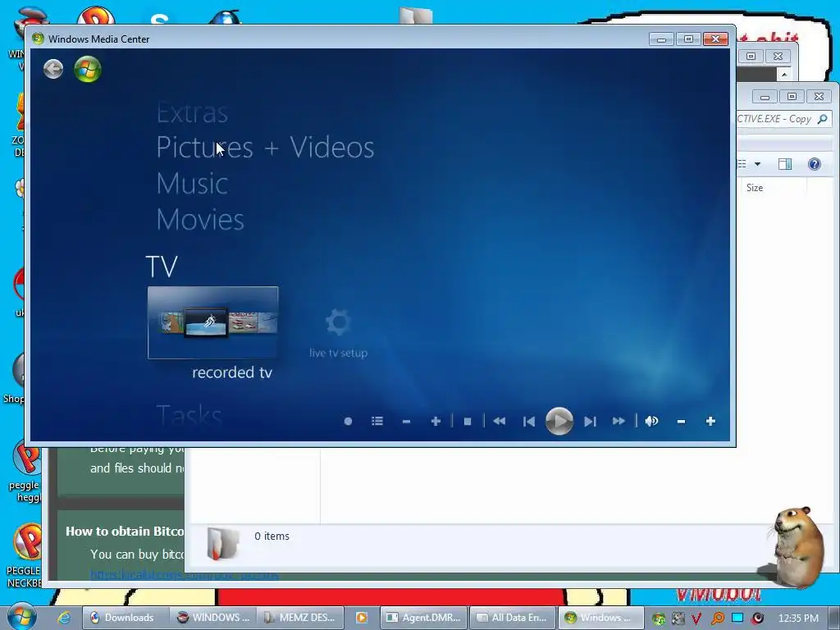Launch Internet Explorer from taskbar
Screen dimensions: 840x630
click(64, 618)
